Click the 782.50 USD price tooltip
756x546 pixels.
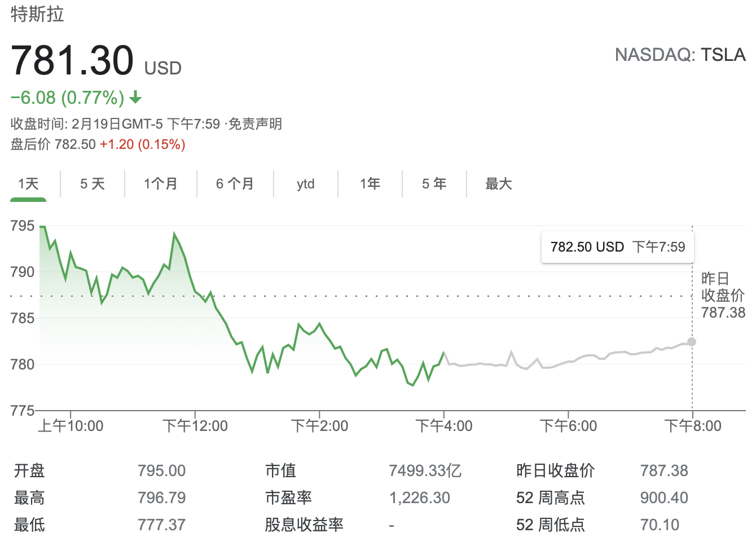[617, 247]
